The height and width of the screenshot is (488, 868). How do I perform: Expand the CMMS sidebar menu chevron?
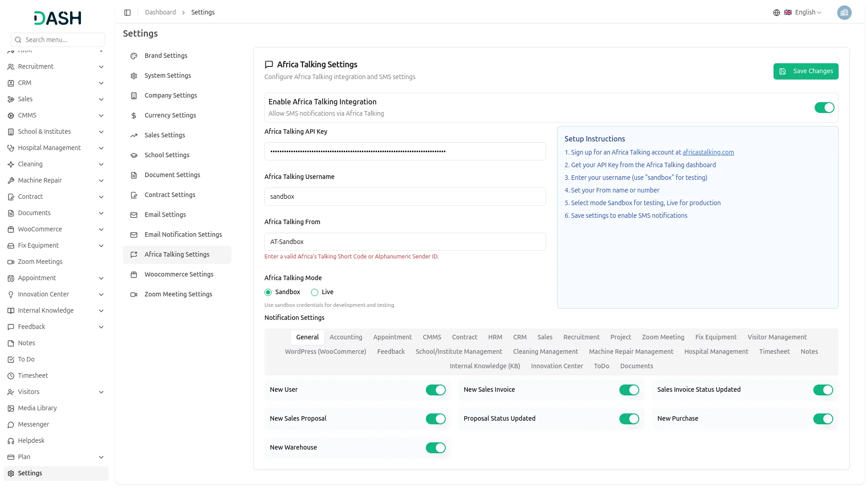[x=101, y=116]
